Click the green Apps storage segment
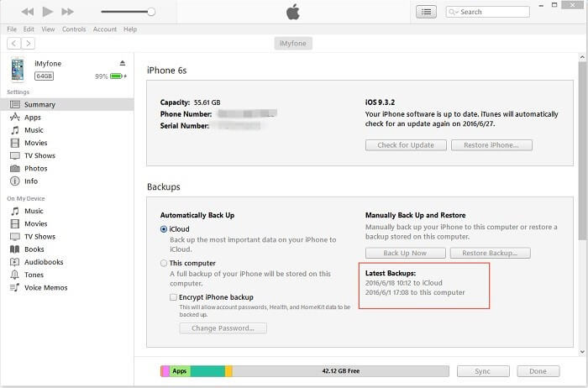Viewport: 588px width, 388px height. pos(180,371)
